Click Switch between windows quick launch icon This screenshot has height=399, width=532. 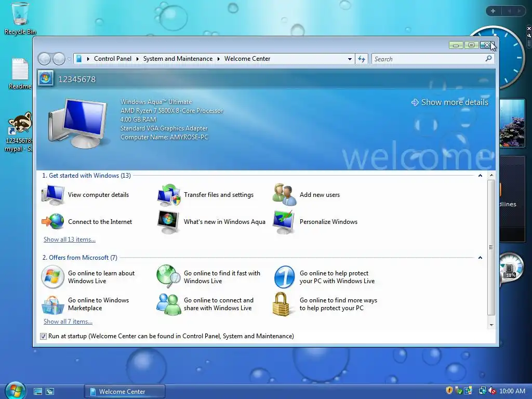point(50,392)
